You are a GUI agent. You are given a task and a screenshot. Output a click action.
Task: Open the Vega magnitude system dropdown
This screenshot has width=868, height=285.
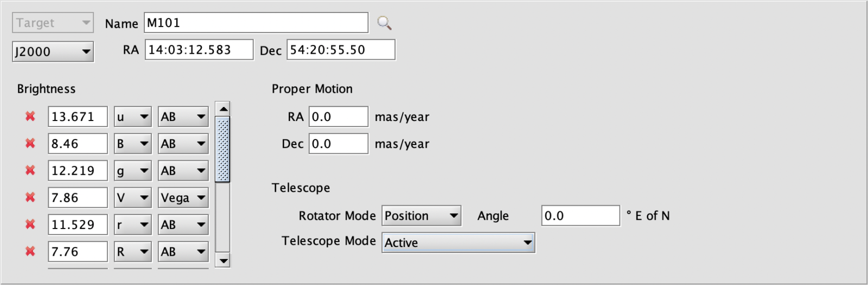coord(183,198)
